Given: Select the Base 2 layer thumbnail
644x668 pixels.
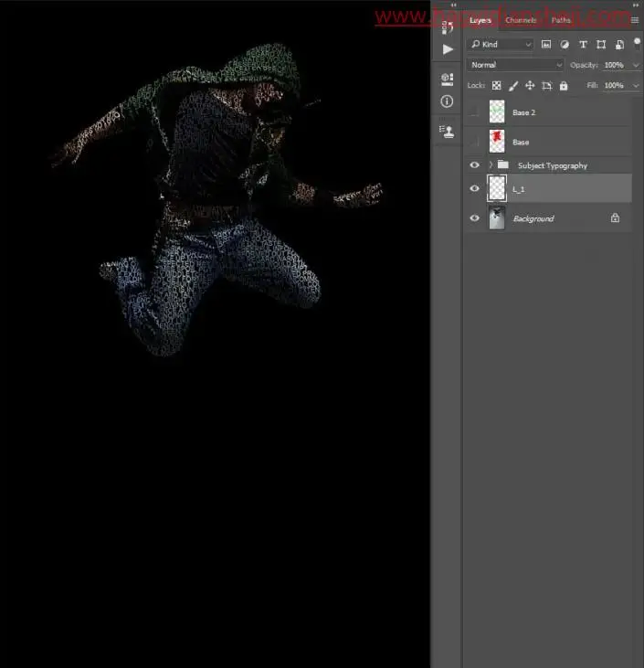Looking at the screenshot, I should click(497, 111).
